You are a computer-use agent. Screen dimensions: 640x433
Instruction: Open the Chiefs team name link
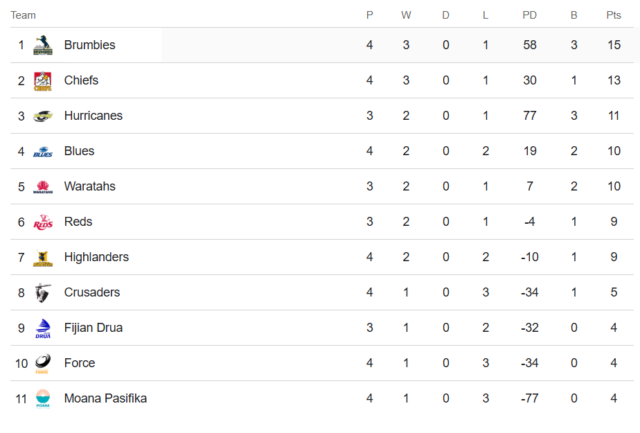[81, 80]
